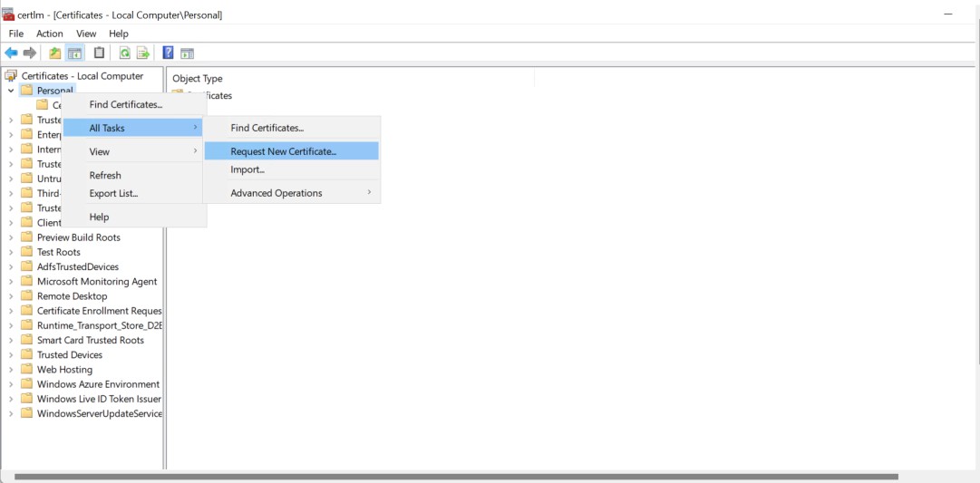Screen dimensions: 980x483
Task: Click the clipboard icon in the toolbar
Action: coord(99,53)
